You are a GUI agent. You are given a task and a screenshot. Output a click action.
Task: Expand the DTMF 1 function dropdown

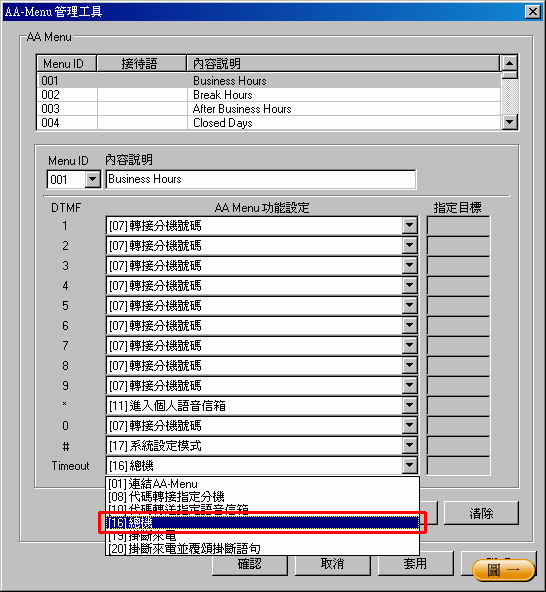(409, 226)
